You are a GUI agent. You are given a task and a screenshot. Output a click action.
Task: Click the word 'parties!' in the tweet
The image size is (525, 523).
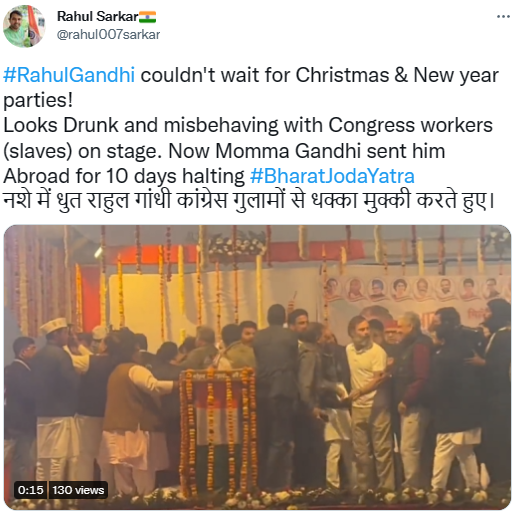point(38,100)
